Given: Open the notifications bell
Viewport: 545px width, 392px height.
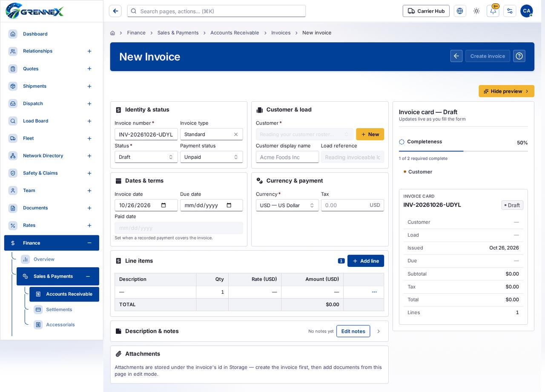Looking at the screenshot, I should 493,11.
